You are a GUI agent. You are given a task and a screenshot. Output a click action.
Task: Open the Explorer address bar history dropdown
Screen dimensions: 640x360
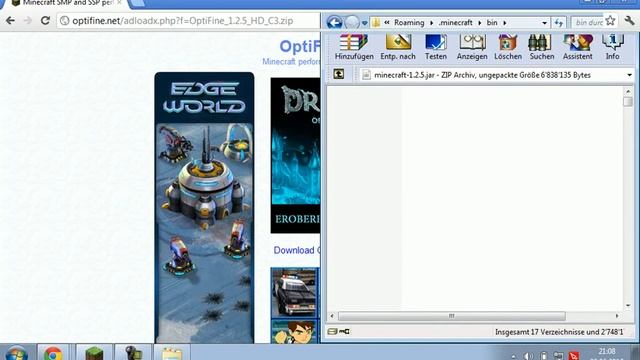544,23
